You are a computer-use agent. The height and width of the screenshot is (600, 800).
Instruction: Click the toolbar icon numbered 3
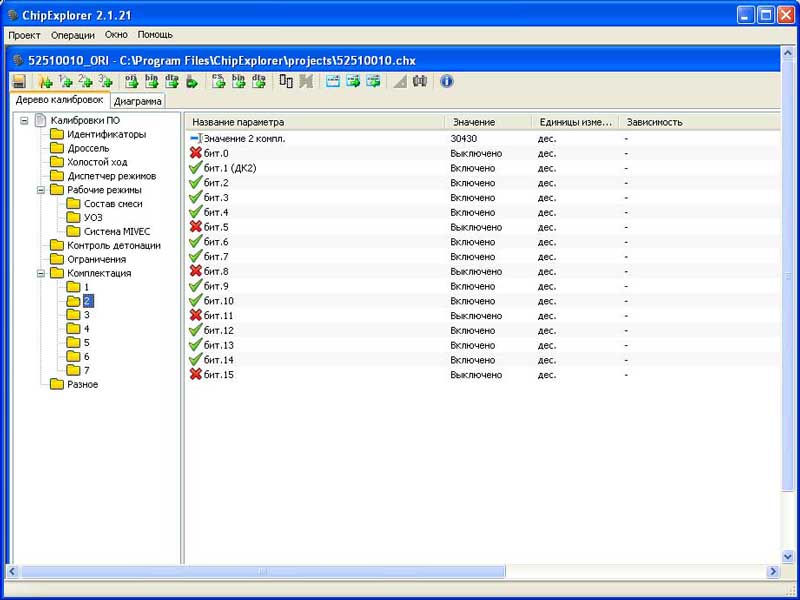(105, 81)
